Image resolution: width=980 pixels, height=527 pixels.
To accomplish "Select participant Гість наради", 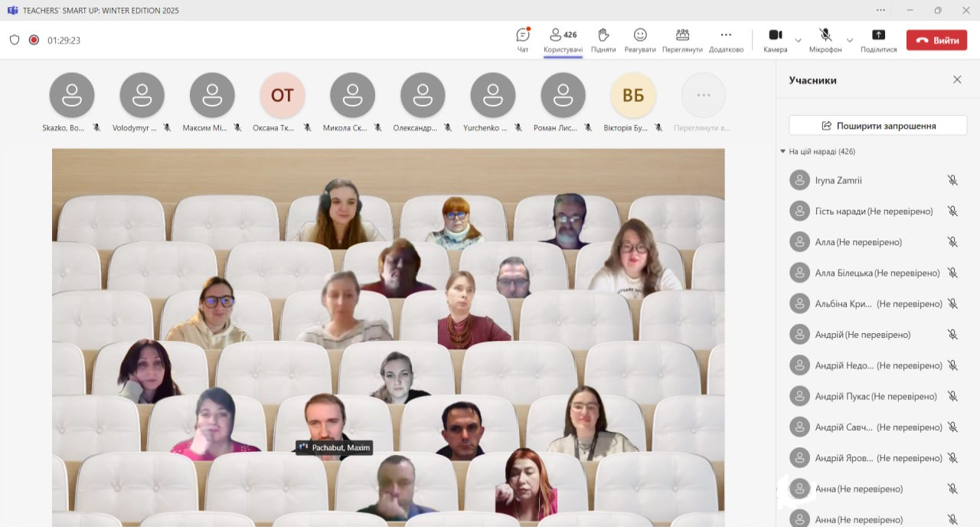I will [874, 211].
